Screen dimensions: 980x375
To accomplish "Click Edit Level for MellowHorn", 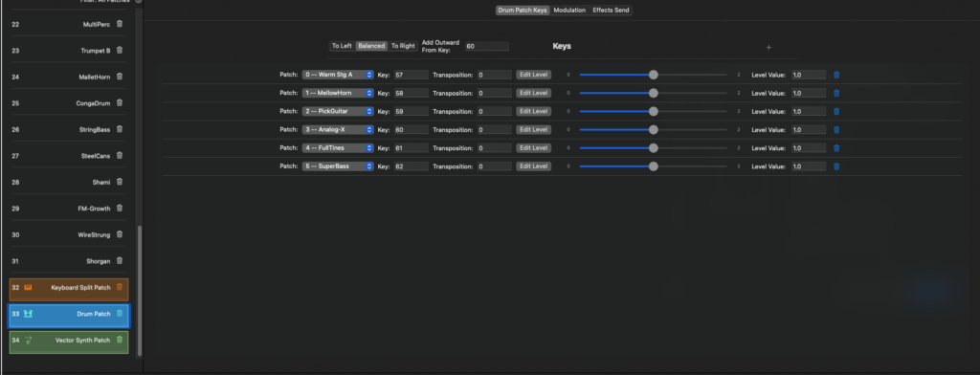I will click(x=534, y=93).
